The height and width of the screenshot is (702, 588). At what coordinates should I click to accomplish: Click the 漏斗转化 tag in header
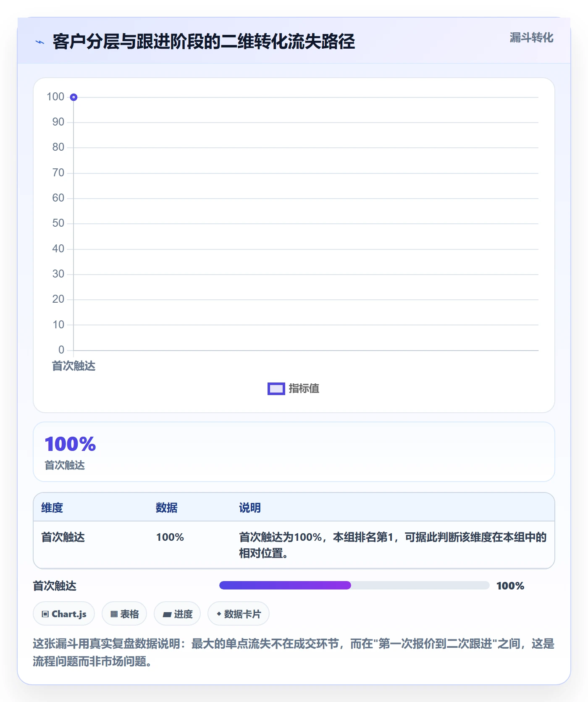[x=531, y=38]
